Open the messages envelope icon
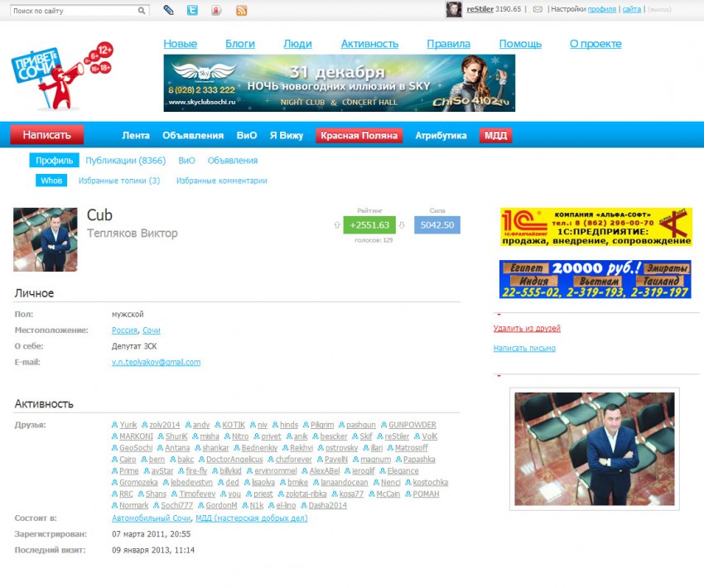The image size is (704, 588). pos(538,10)
